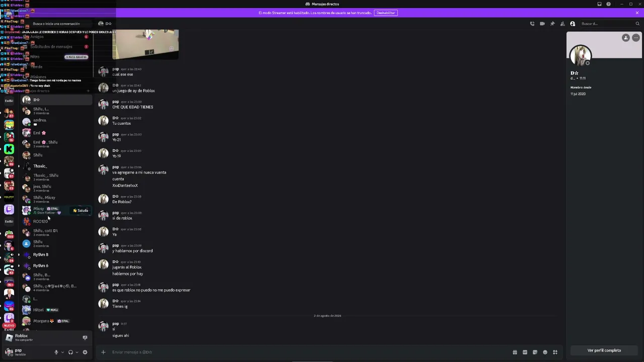The image size is (644, 362).
Task: Click the plus attach button beside message box
Action: (x=103, y=352)
